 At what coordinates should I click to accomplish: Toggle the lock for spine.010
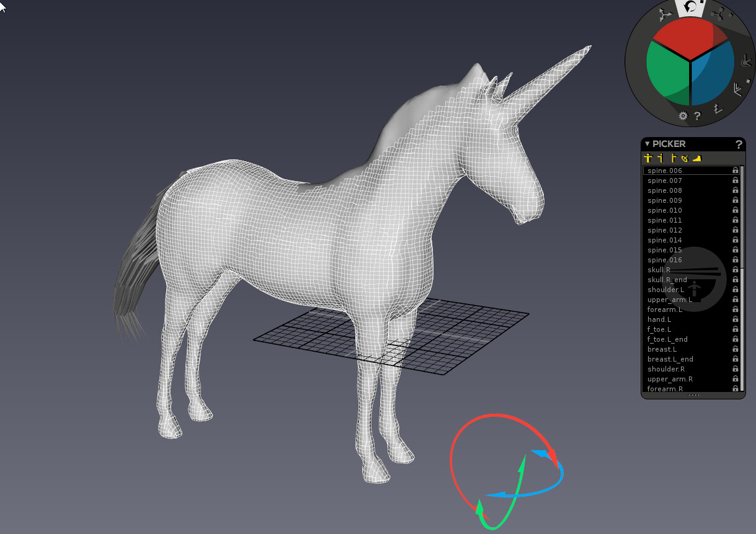(736, 210)
